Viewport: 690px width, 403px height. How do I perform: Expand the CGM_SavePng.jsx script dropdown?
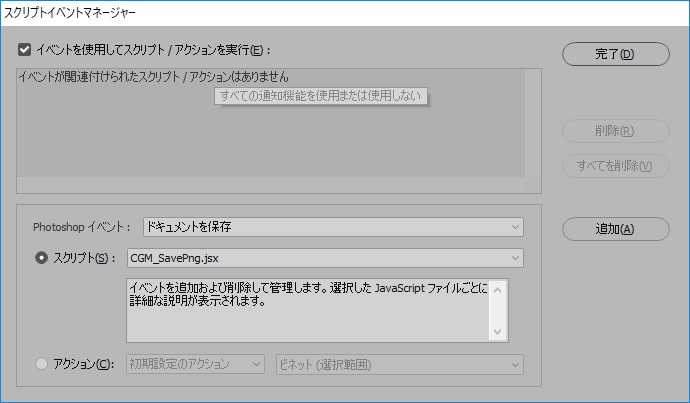325,258
